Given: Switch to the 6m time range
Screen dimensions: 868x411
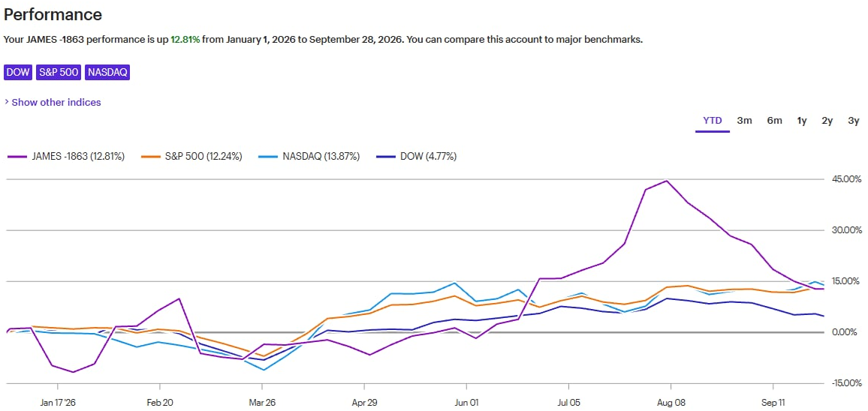Looking at the screenshot, I should (x=774, y=121).
